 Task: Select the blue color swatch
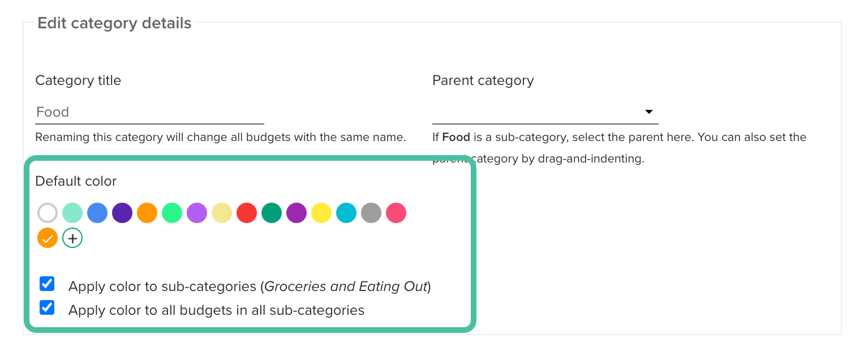click(97, 213)
